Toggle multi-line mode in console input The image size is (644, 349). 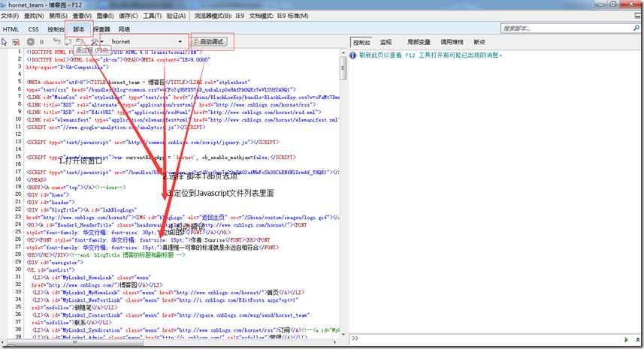638,339
